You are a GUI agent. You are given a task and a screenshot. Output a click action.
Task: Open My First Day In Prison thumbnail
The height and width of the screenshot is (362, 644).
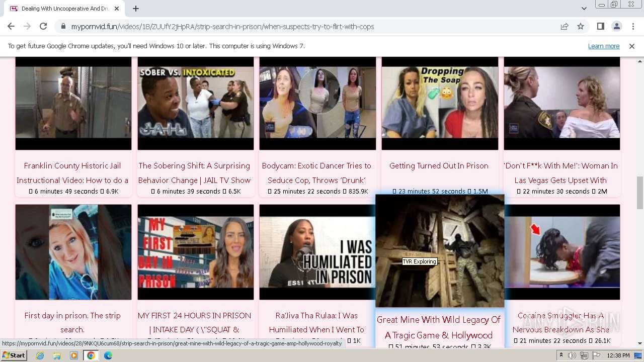pyautogui.click(x=196, y=252)
